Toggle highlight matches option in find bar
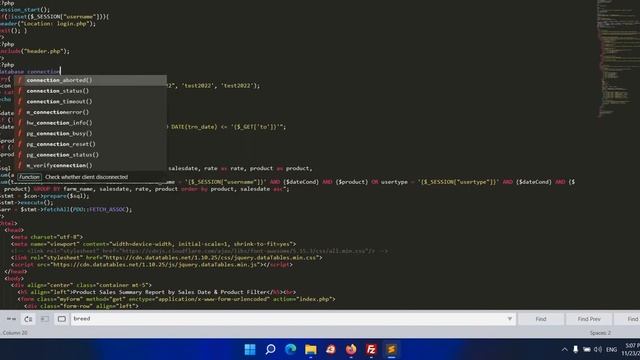The width and height of the screenshot is (640, 360). (62, 319)
